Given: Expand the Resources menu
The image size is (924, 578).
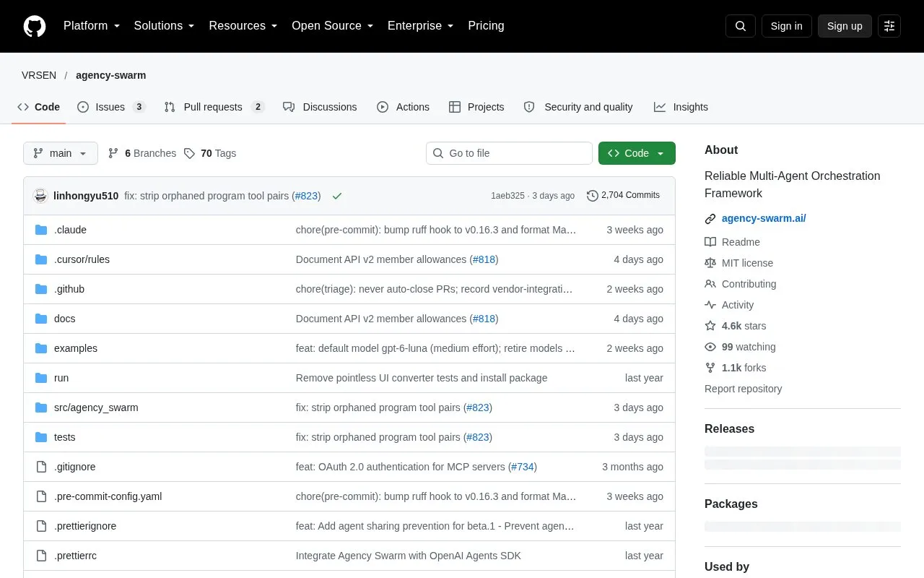Looking at the screenshot, I should coord(243,26).
